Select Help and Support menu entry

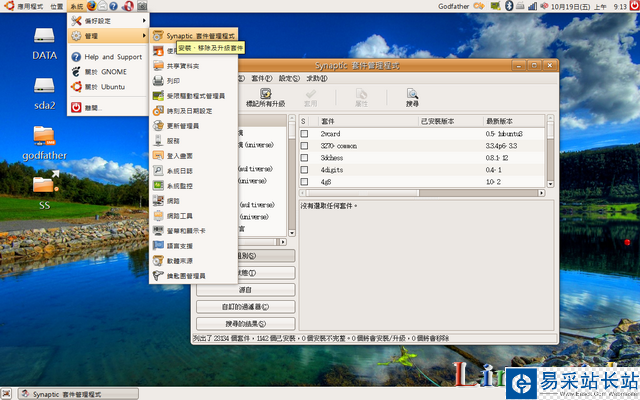(x=108, y=57)
